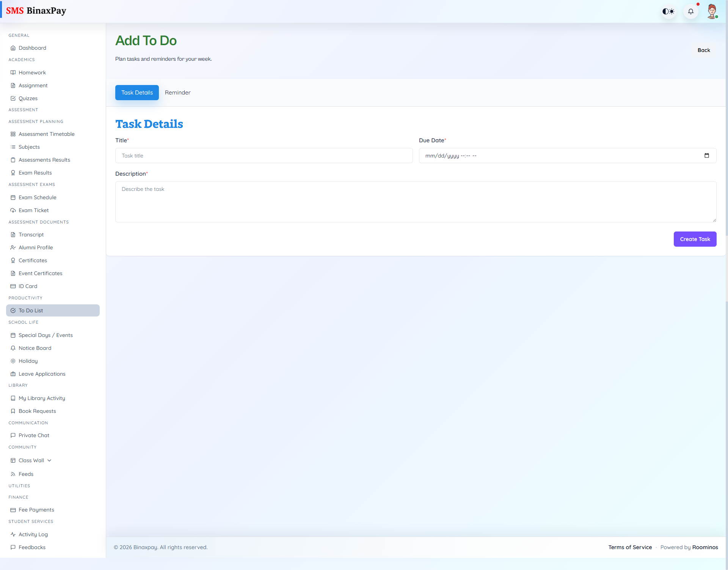Open the Private Chat section
Viewport: 728px width, 570px height.
tap(34, 435)
